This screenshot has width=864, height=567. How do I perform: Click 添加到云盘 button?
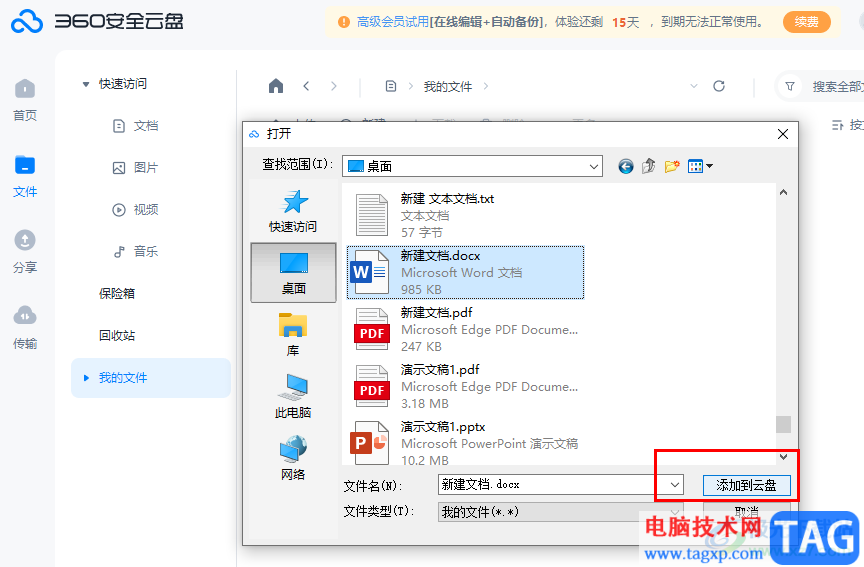click(x=747, y=485)
